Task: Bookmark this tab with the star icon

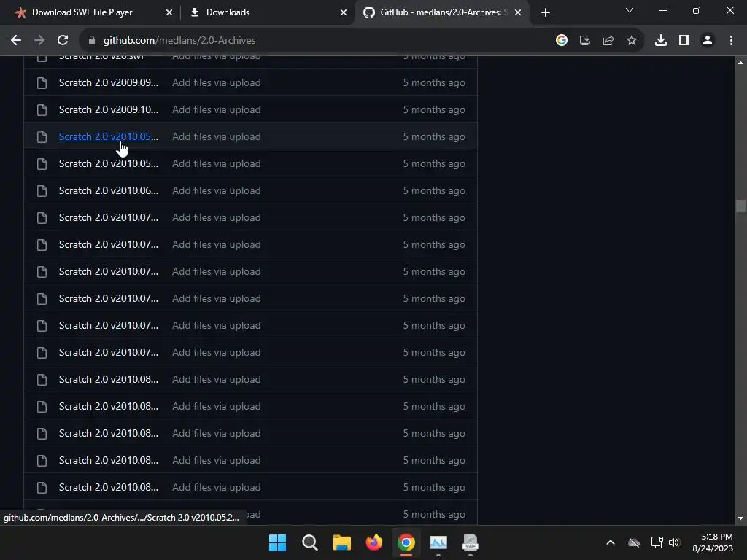Action: (632, 41)
